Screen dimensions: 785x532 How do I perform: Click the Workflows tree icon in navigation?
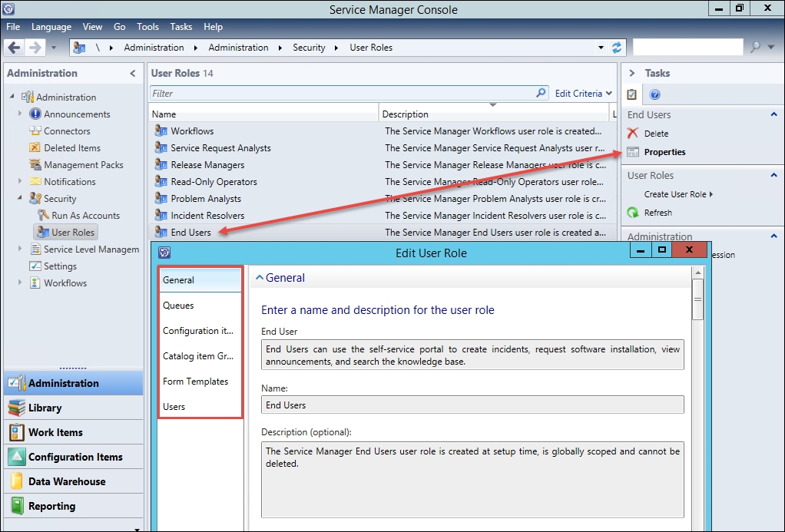tap(35, 283)
